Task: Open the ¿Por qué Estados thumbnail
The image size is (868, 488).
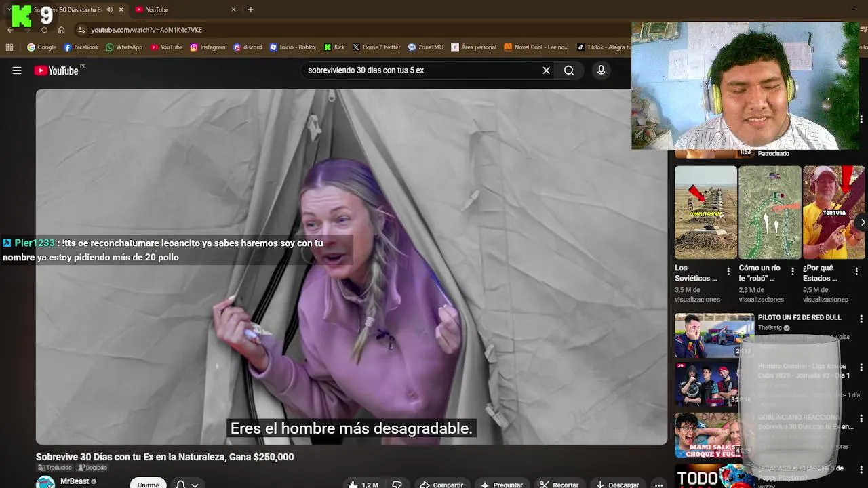Action: click(x=833, y=212)
